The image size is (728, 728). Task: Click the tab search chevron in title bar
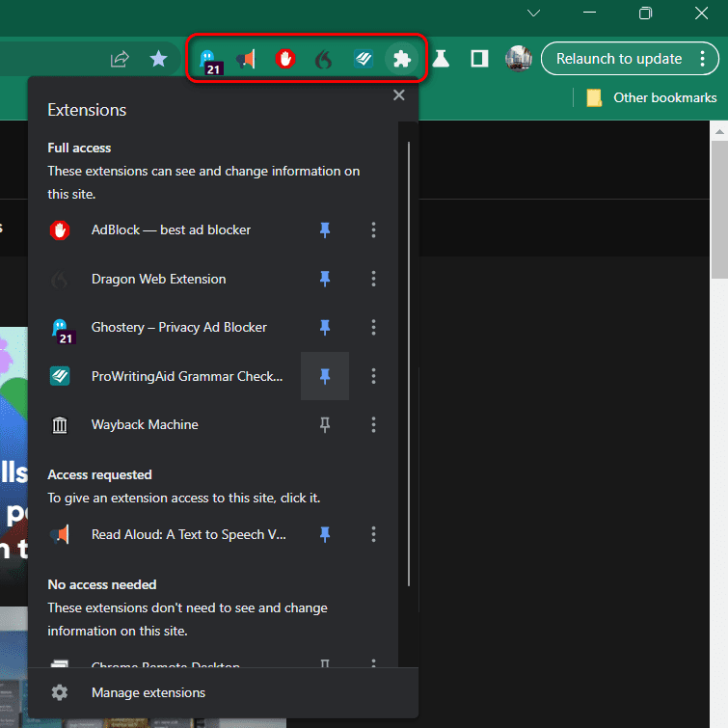[533, 13]
